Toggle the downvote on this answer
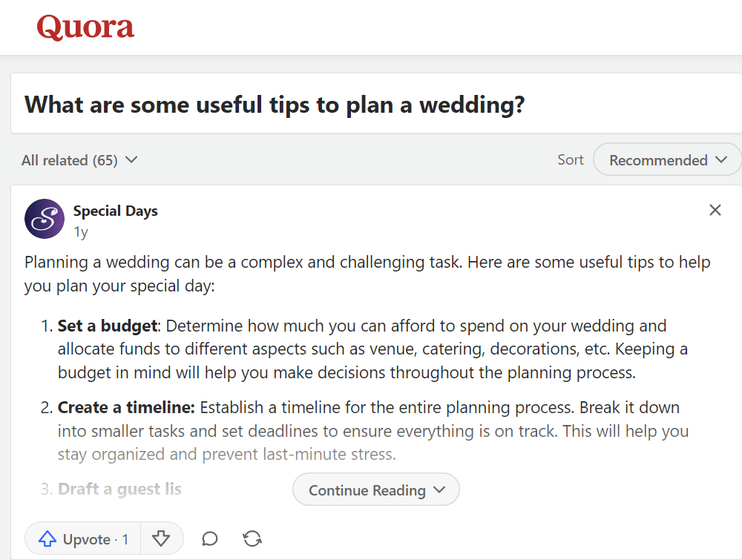 (162, 538)
